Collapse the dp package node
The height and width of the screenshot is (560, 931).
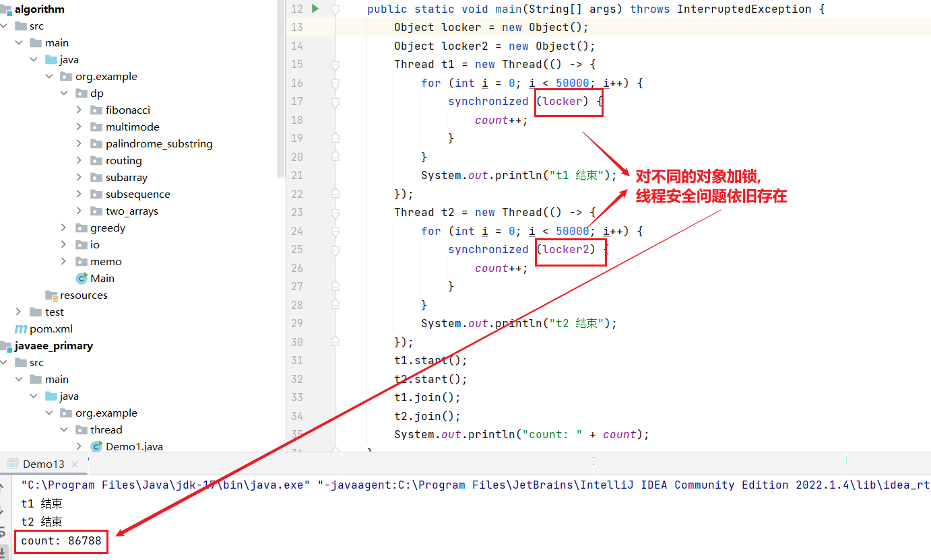click(x=65, y=93)
